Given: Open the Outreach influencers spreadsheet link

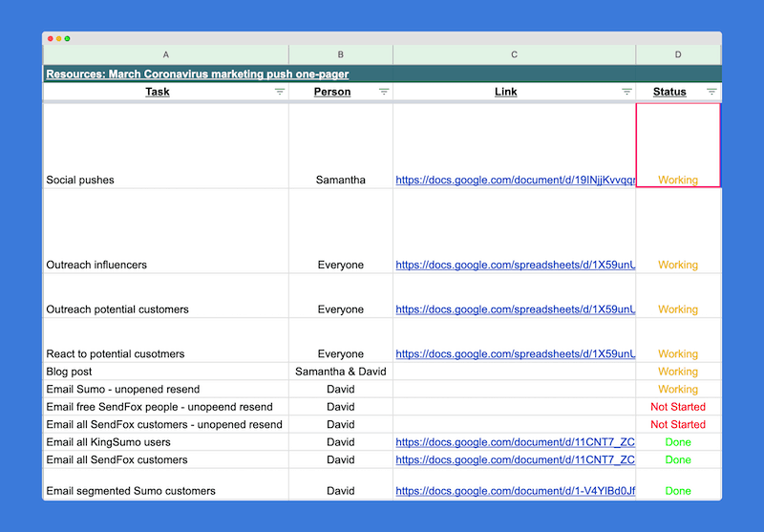Looking at the screenshot, I should point(516,265).
